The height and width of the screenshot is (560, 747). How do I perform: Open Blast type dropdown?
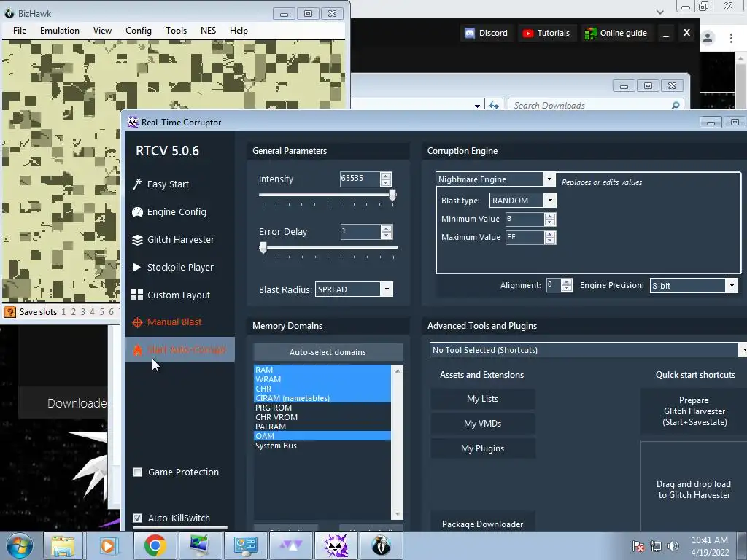[550, 200]
